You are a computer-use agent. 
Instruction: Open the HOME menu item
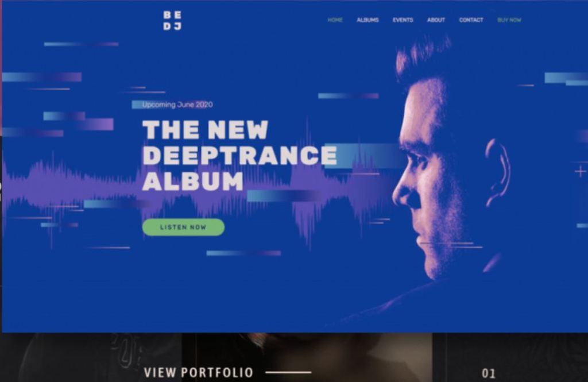pos(335,20)
